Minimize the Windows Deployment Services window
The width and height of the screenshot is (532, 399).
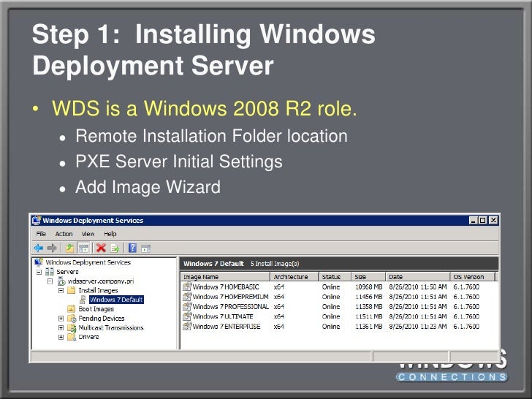[x=474, y=220]
